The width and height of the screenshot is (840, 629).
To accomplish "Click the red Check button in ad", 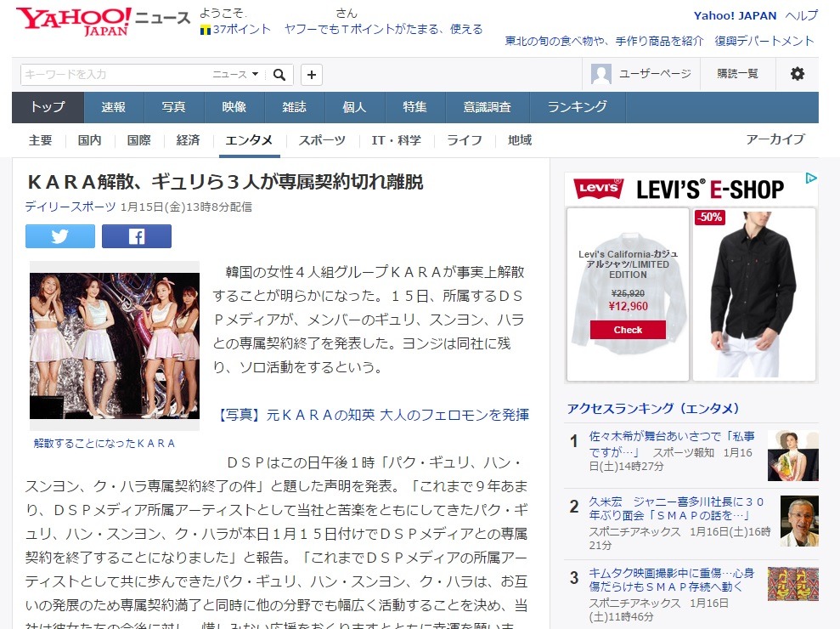I will point(628,330).
